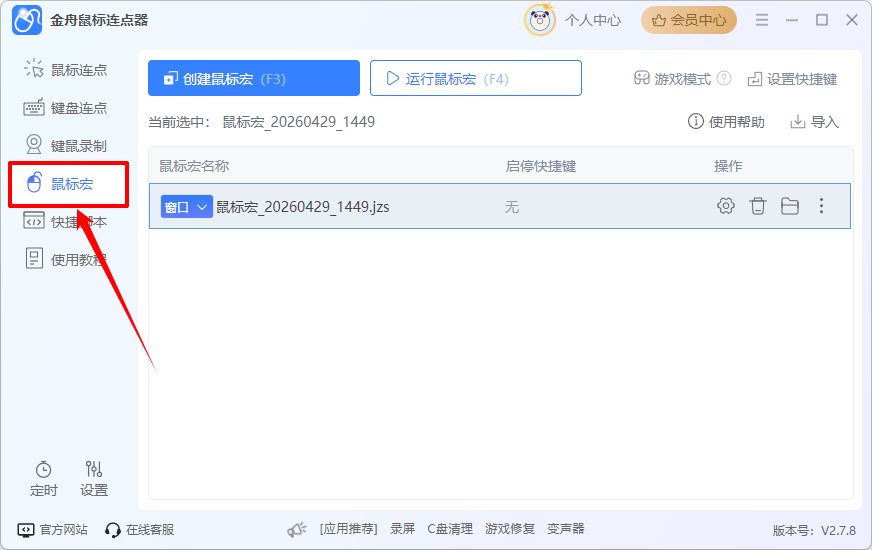The width and height of the screenshot is (872, 550).
Task: Open 个人中心 account page
Action: [593, 21]
